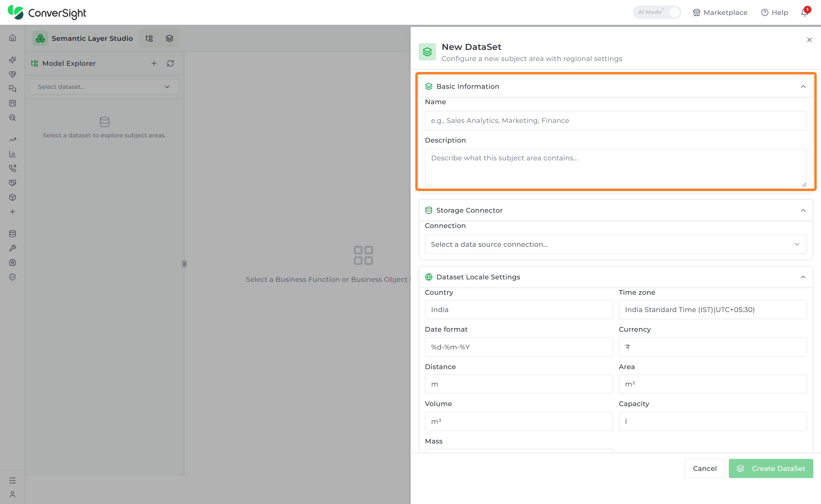Click the dataset Name input field
This screenshot has height=504, width=821.
click(616, 120)
